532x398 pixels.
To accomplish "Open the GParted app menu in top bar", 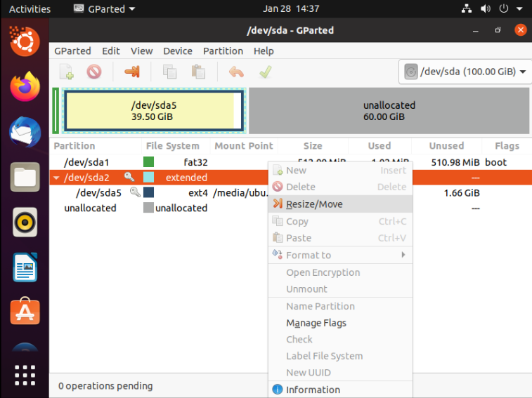I will pos(105,9).
